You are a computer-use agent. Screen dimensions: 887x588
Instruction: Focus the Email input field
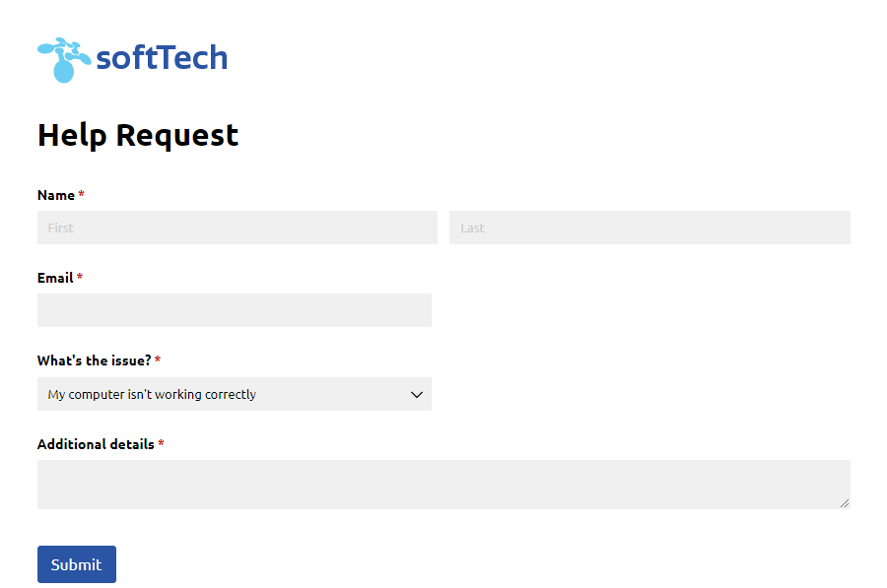(234, 309)
